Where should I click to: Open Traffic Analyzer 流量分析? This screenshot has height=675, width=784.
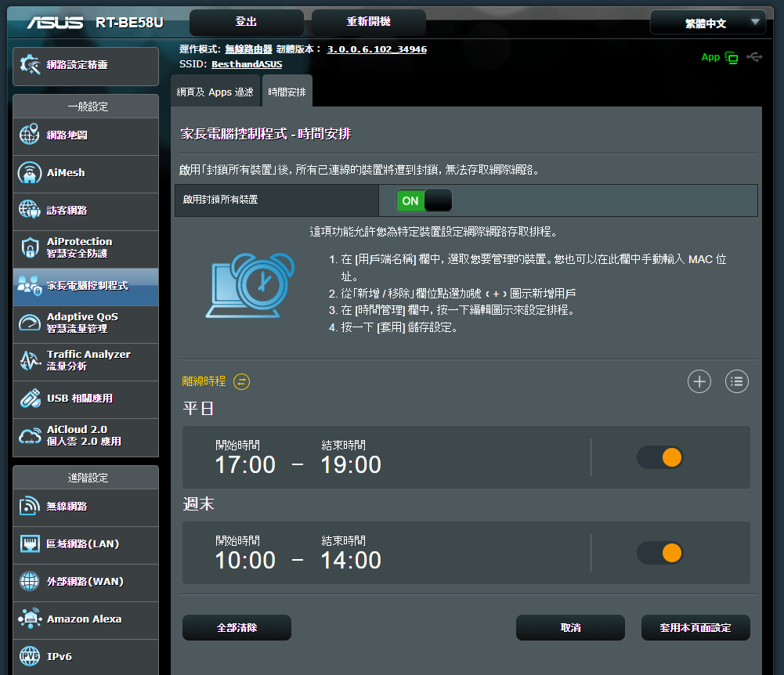(x=86, y=360)
